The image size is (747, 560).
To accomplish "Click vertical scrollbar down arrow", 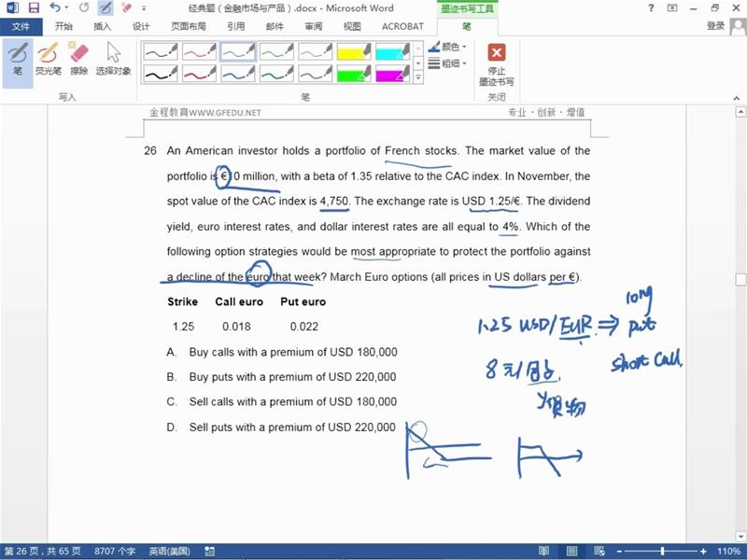I will (740, 537).
